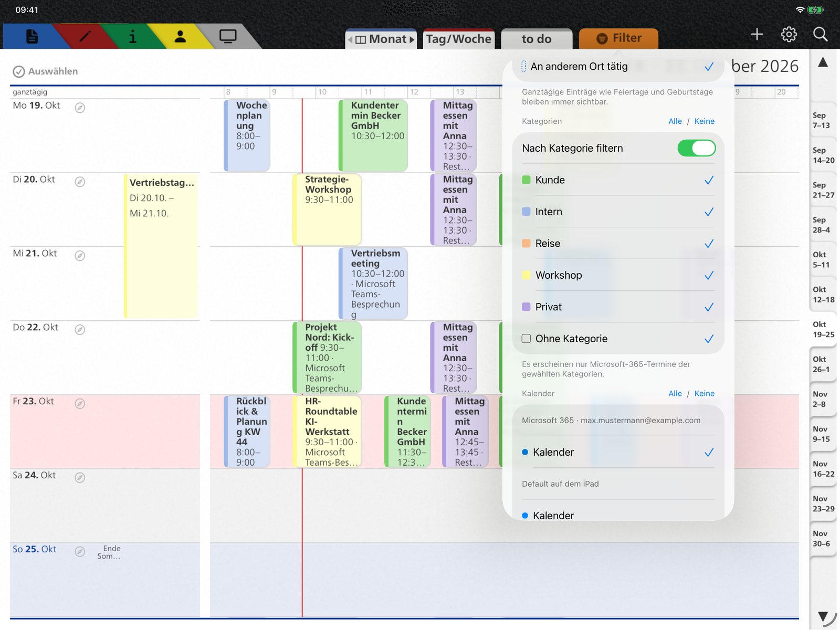Tap the edit circle for Di 20. Okt

pos(80,182)
